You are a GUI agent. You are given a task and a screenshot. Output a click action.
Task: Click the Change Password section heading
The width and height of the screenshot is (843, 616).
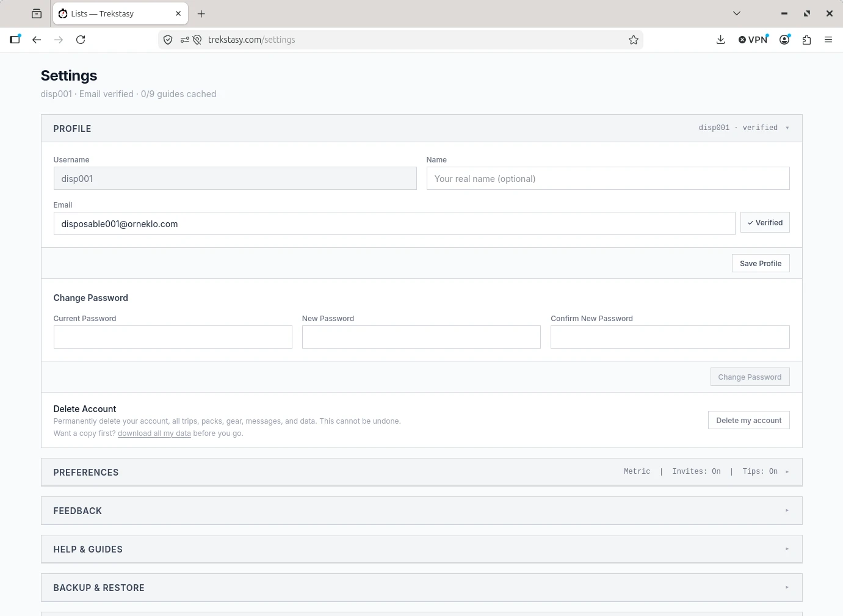coord(91,298)
